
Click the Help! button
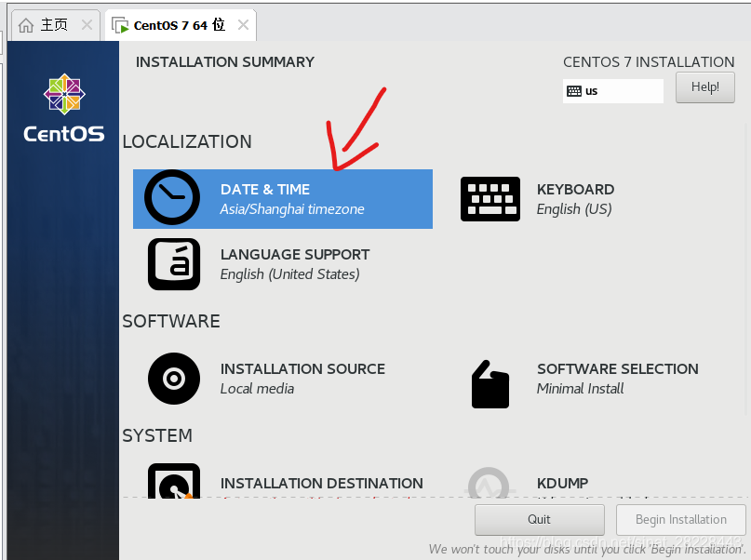point(705,87)
